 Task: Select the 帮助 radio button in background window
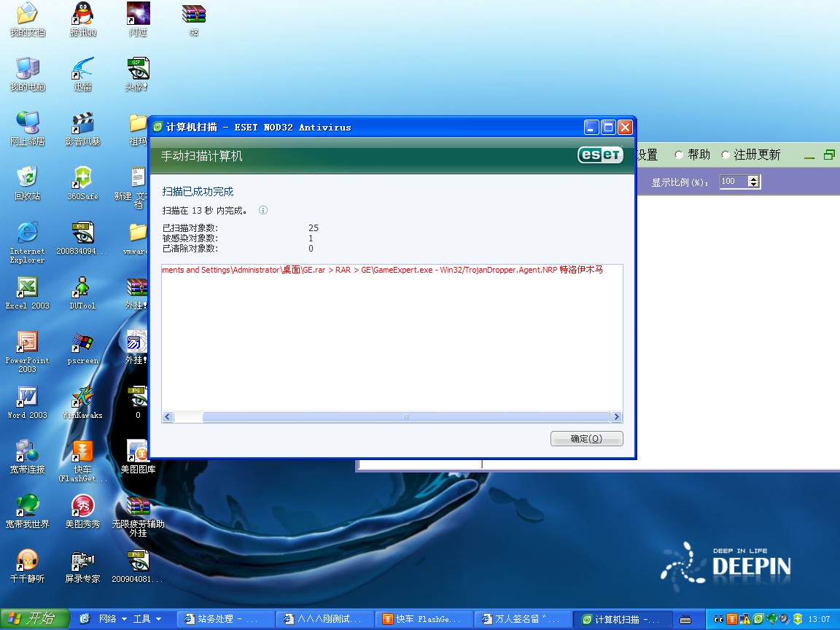[x=679, y=155]
